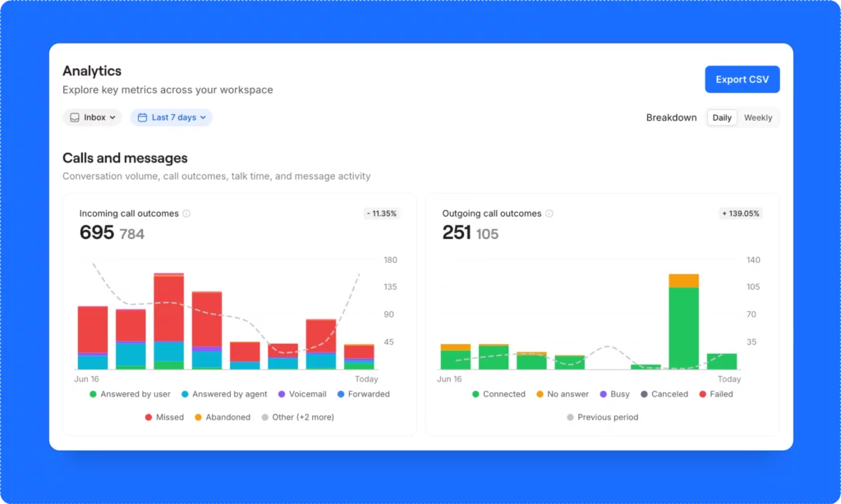The height and width of the screenshot is (504, 841).
Task: Toggle Answered by user legend item
Action: (x=130, y=394)
